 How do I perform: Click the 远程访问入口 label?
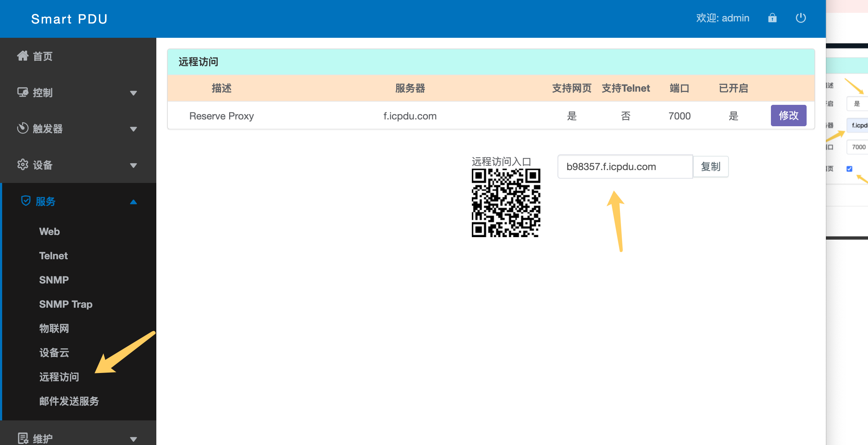click(501, 162)
